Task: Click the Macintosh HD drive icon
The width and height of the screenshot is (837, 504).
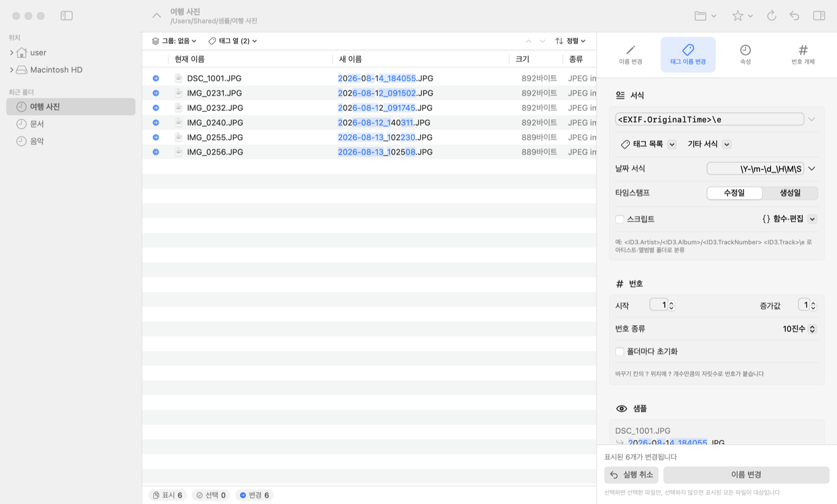Action: click(21, 70)
